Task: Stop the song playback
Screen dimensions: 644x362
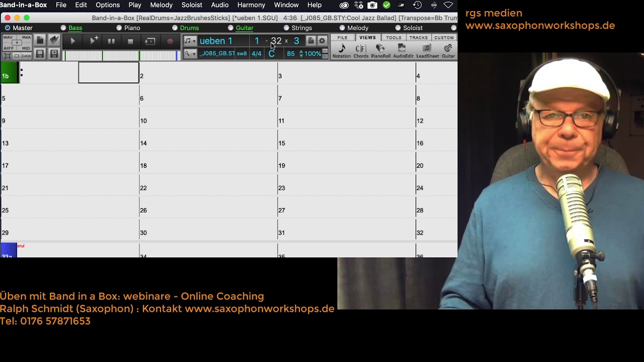Action: 130,41
